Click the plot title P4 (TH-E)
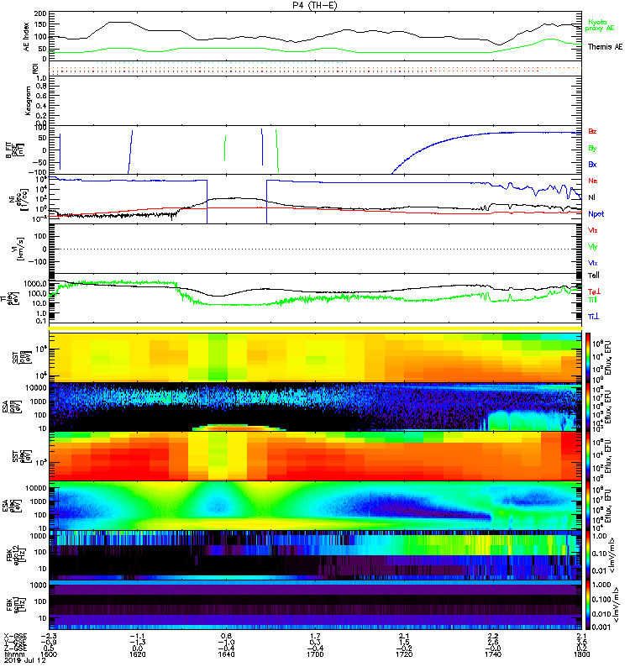 316,5
